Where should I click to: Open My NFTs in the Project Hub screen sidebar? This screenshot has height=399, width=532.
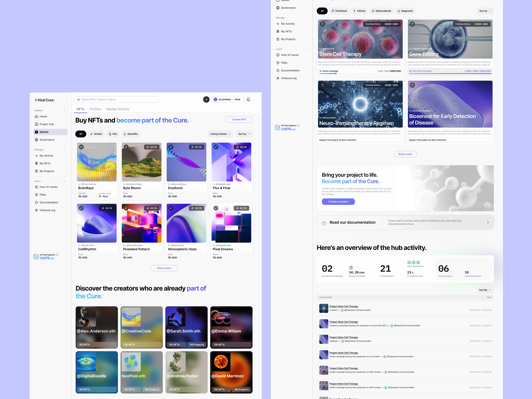(x=292, y=32)
